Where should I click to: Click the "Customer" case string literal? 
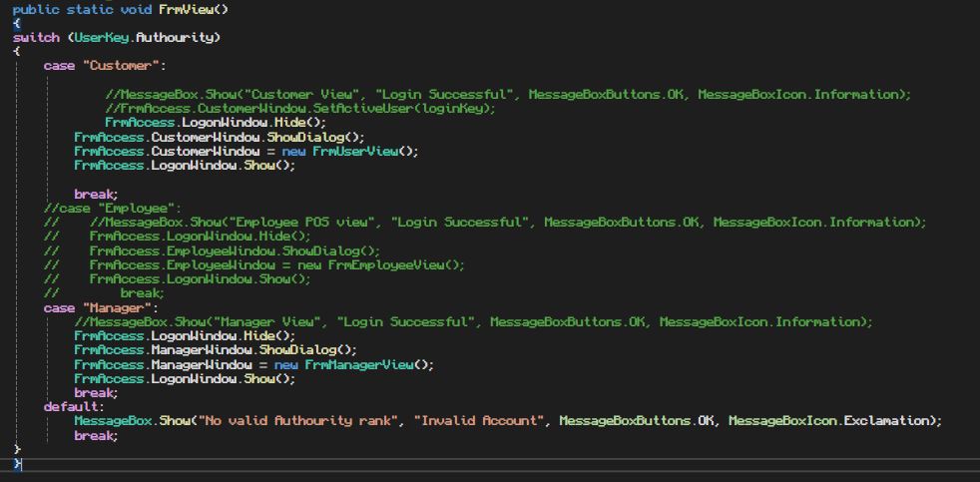(121, 66)
